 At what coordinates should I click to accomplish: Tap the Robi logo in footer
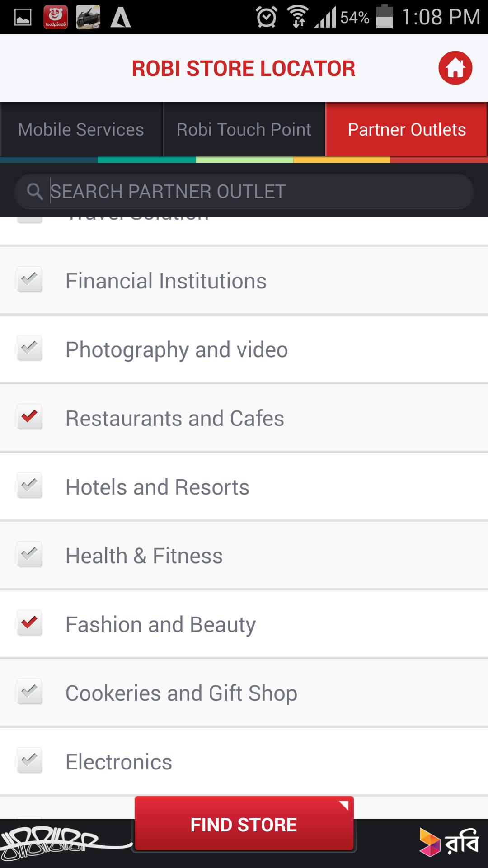tap(449, 842)
